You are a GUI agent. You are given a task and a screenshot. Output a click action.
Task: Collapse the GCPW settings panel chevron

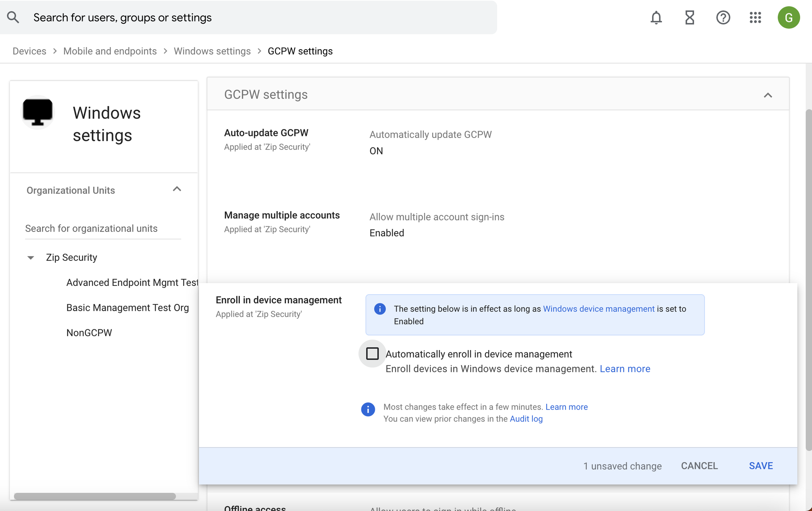(x=768, y=95)
